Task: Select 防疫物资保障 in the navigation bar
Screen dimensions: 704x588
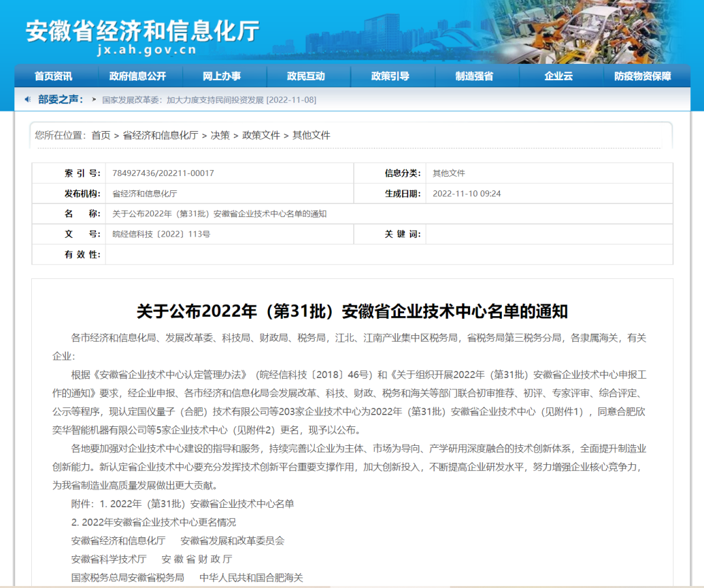Action: 642,76
